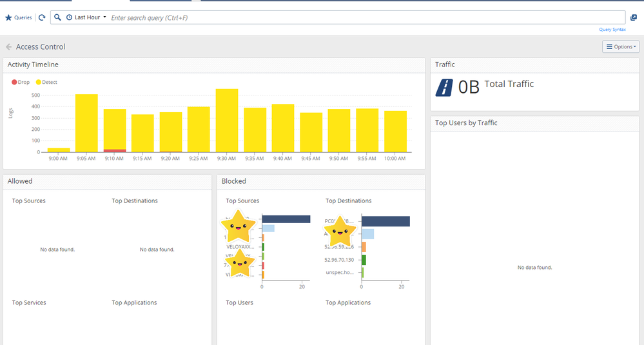Select 52.96.70.130 in Top Destinations
The image size is (644, 345).
[x=339, y=260]
